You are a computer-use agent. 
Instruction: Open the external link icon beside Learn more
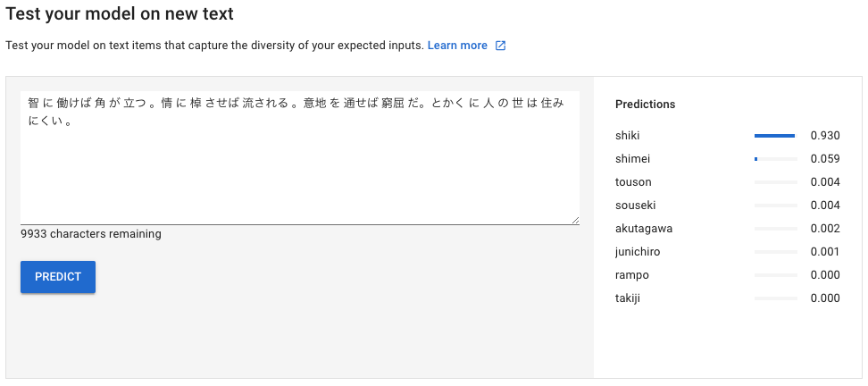(500, 46)
